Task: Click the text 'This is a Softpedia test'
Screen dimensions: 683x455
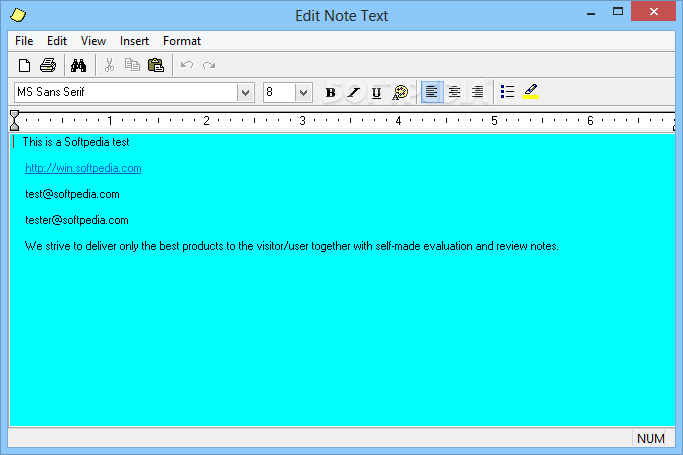Action: (x=76, y=142)
